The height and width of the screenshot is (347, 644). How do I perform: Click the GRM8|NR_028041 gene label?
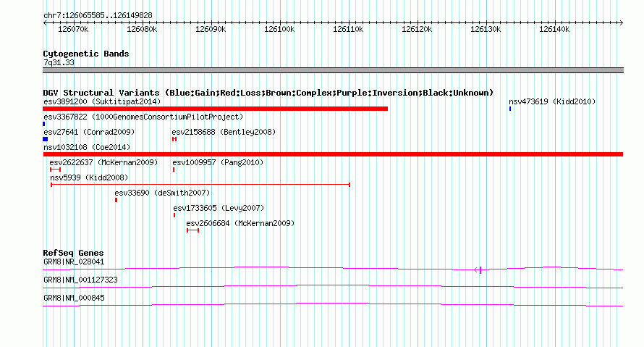click(74, 262)
